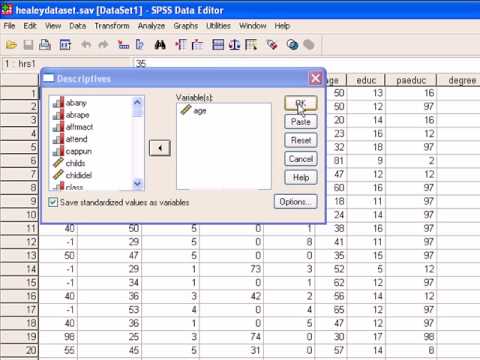Open the File menu
Viewport: 480px width, 360px height.
[9, 26]
